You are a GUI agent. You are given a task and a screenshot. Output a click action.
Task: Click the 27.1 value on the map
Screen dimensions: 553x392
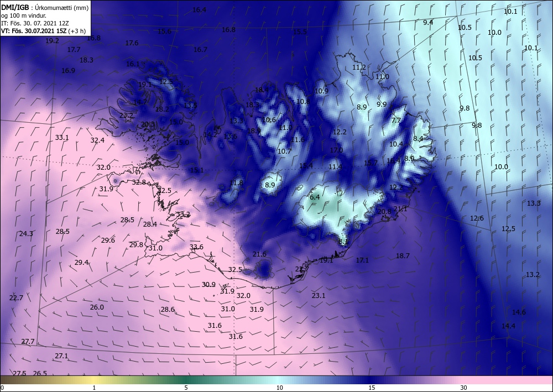[61, 356]
